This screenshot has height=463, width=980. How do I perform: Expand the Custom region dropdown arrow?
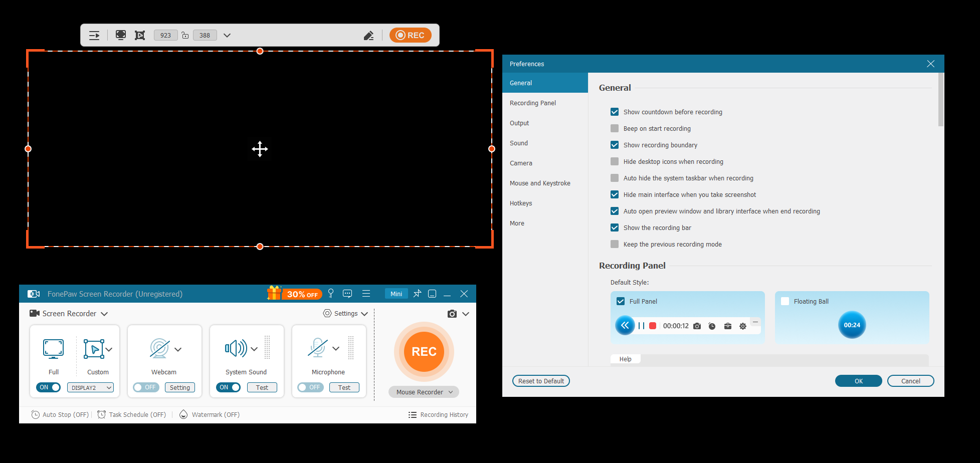coord(109,349)
